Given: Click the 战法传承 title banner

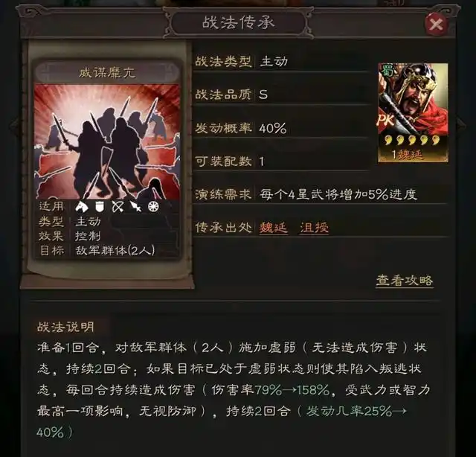Looking at the screenshot, I should pyautogui.click(x=238, y=23).
